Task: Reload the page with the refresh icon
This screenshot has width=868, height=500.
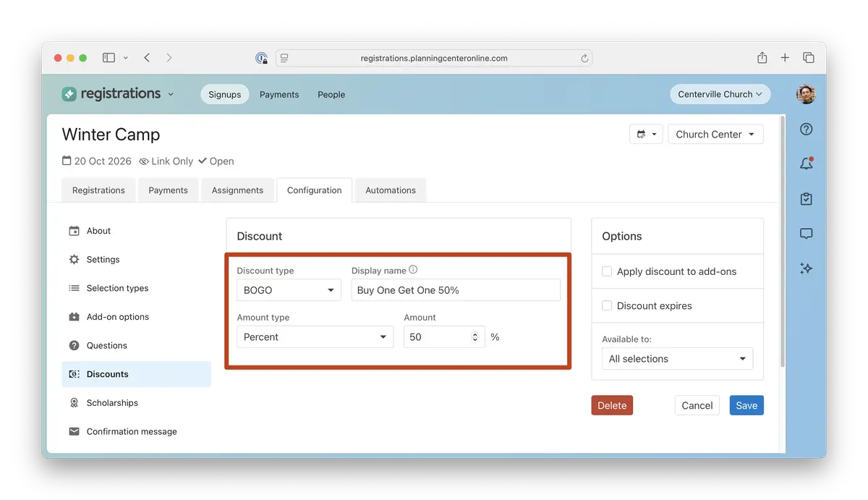Action: tap(584, 59)
